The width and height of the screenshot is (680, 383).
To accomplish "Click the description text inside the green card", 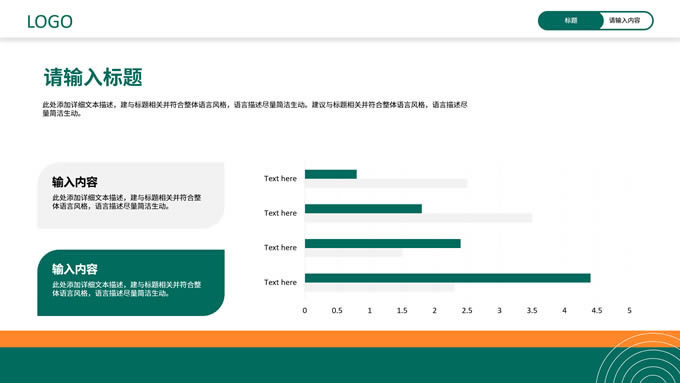I will point(127,289).
